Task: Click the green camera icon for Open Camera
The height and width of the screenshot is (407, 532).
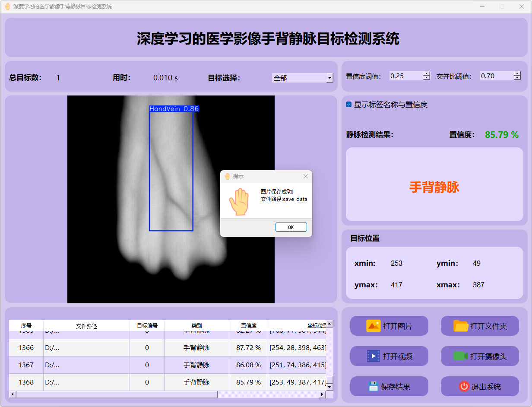Action: [x=460, y=356]
